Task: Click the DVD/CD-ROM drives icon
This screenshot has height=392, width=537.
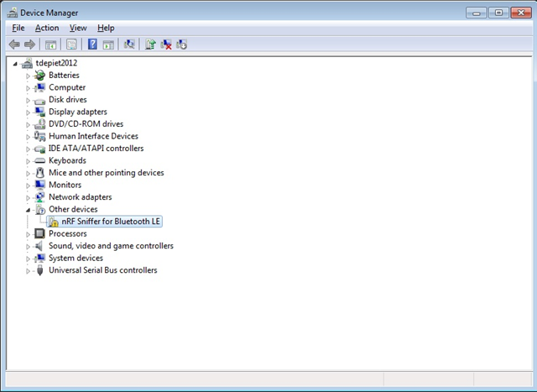Action: [39, 124]
